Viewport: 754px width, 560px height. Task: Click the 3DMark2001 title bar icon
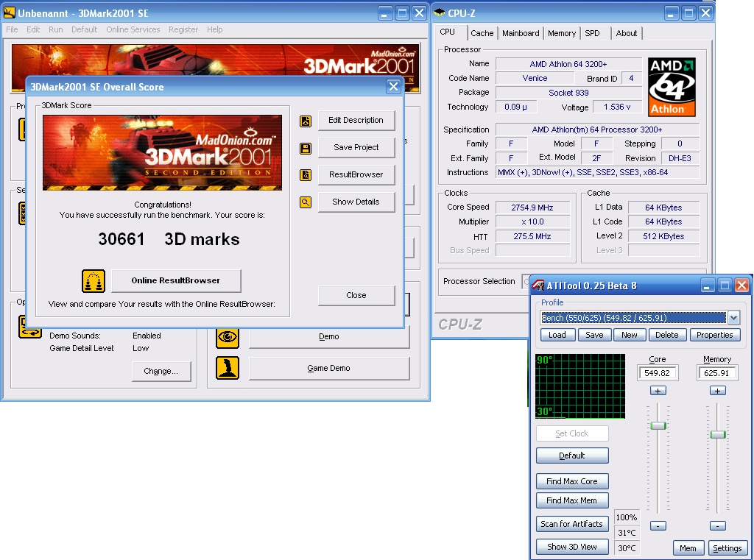coord(9,13)
